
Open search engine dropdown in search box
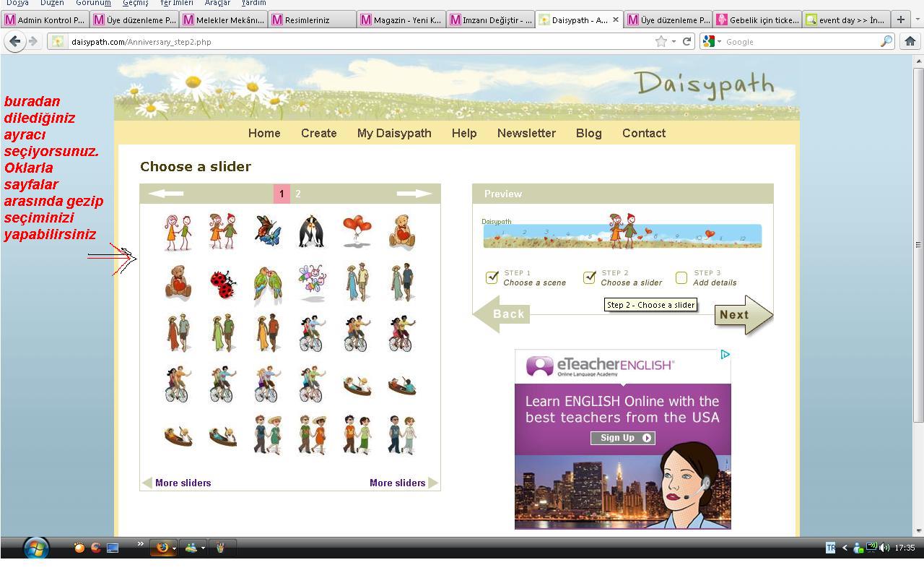[x=712, y=42]
